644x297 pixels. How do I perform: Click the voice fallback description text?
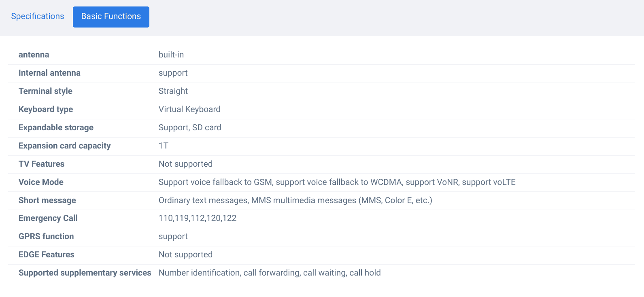tap(337, 182)
